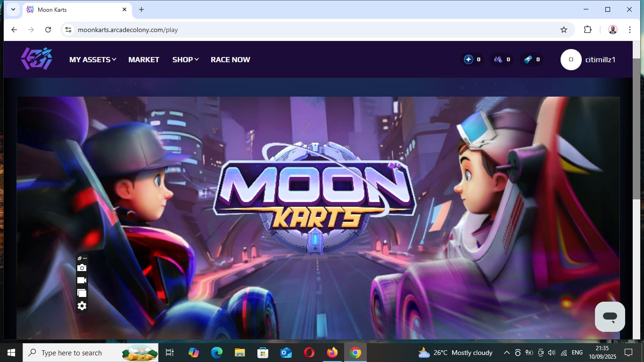Click the teal ticket currency icon
Screen dimensions: 644x362
(x=528, y=59)
